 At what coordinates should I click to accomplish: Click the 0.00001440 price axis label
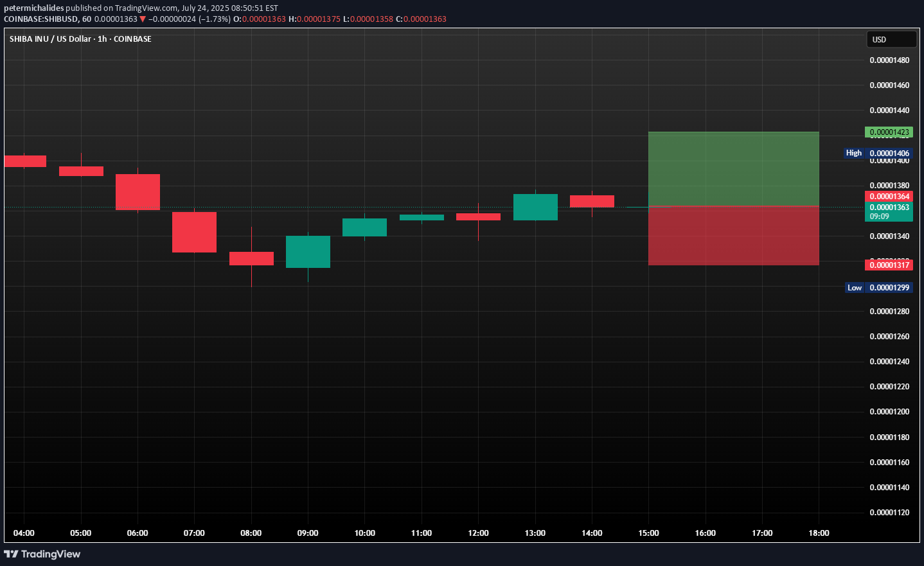(889, 111)
